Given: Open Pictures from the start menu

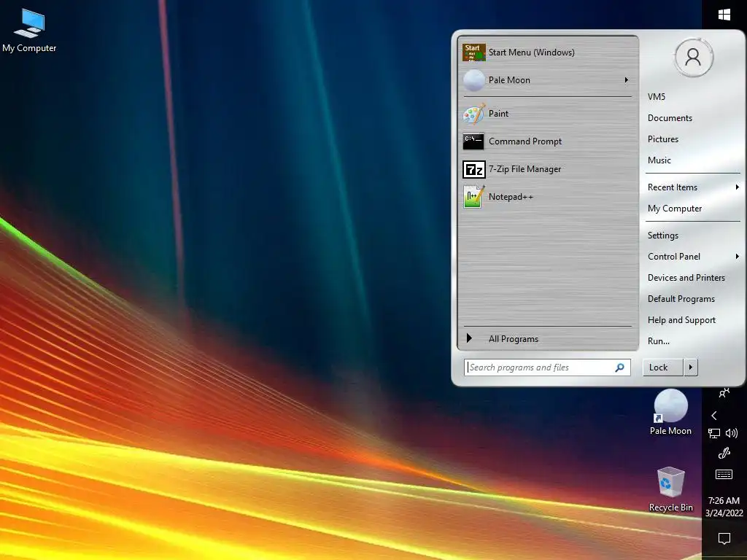Looking at the screenshot, I should tap(662, 139).
